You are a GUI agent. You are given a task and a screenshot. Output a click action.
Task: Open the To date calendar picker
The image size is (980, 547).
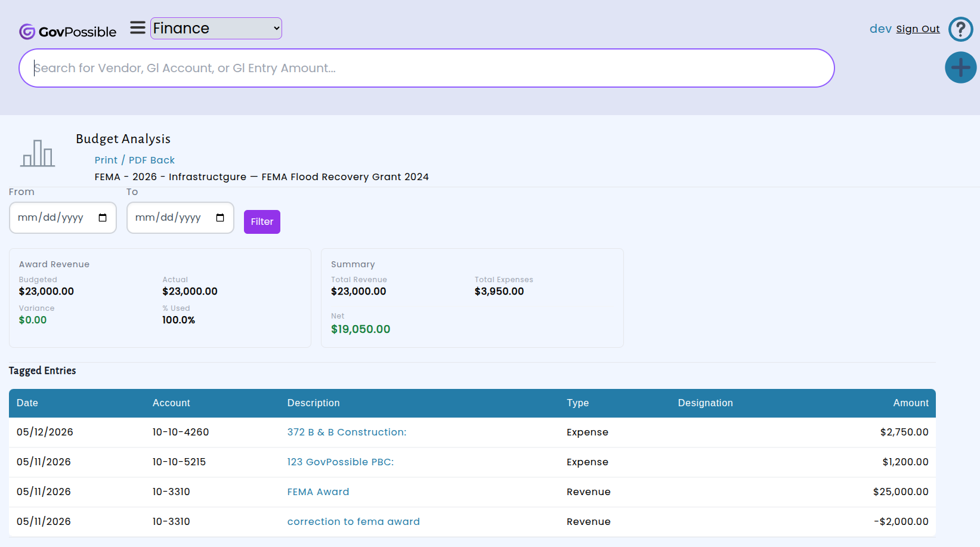click(x=220, y=218)
